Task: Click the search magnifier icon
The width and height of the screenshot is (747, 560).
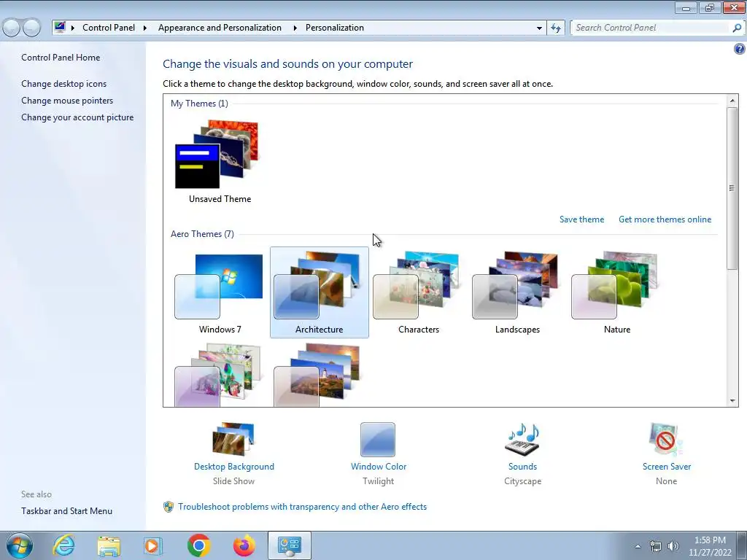Action: tap(737, 28)
